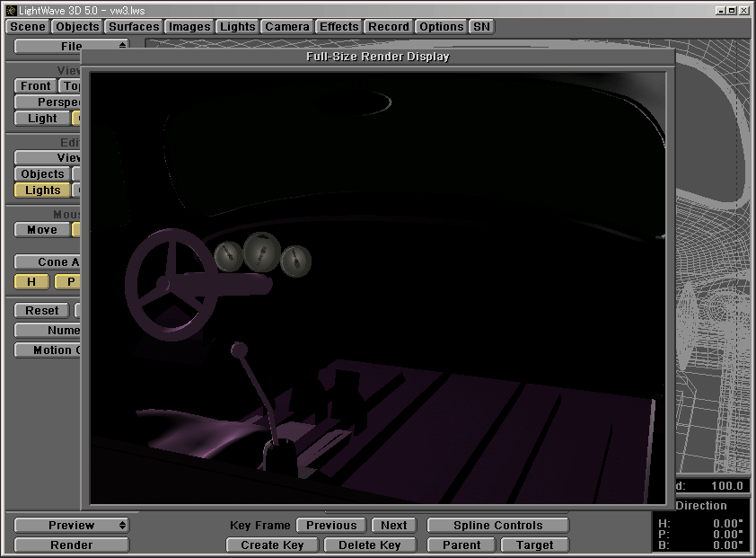Open the Scene panel
Viewport: 756px width, 558px height.
coord(28,27)
